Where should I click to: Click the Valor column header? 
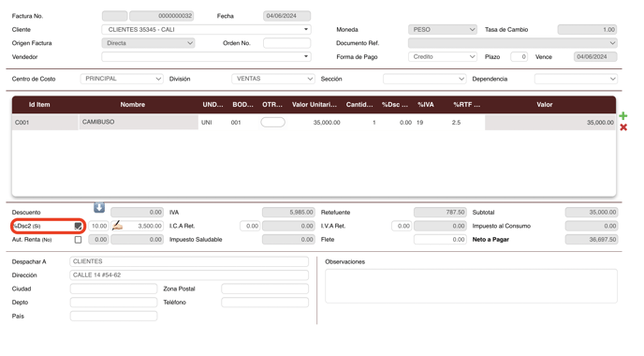545,105
